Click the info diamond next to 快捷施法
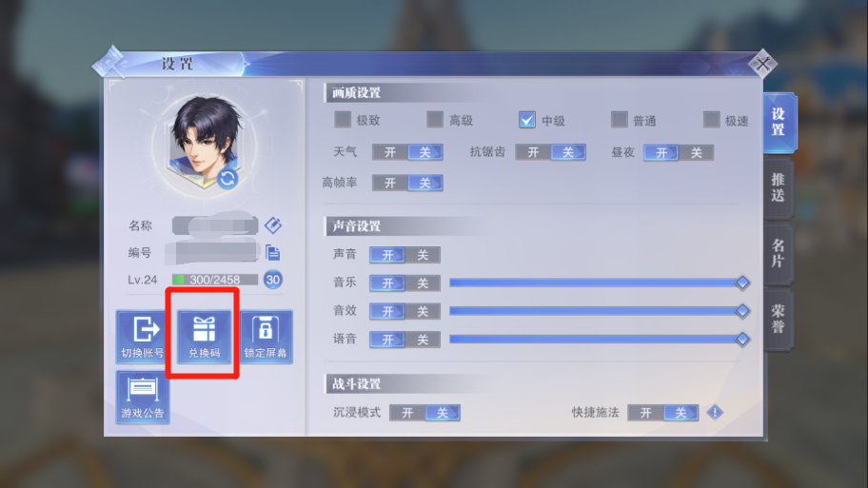This screenshot has height=488, width=868. click(715, 412)
